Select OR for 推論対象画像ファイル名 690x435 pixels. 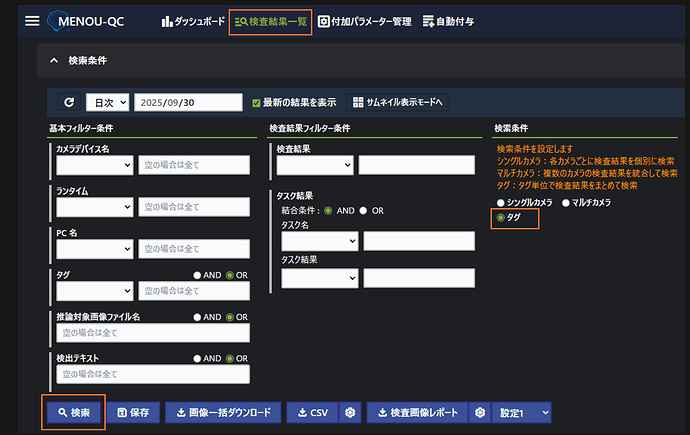pyautogui.click(x=230, y=317)
